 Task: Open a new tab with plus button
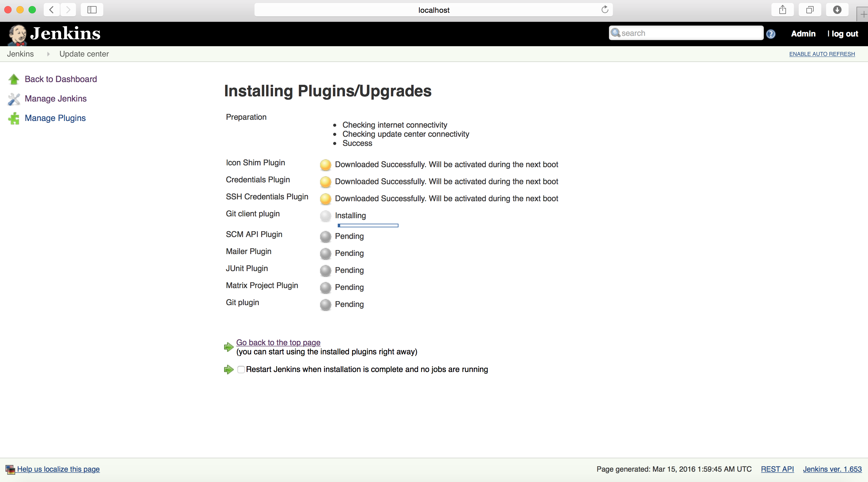click(x=863, y=15)
